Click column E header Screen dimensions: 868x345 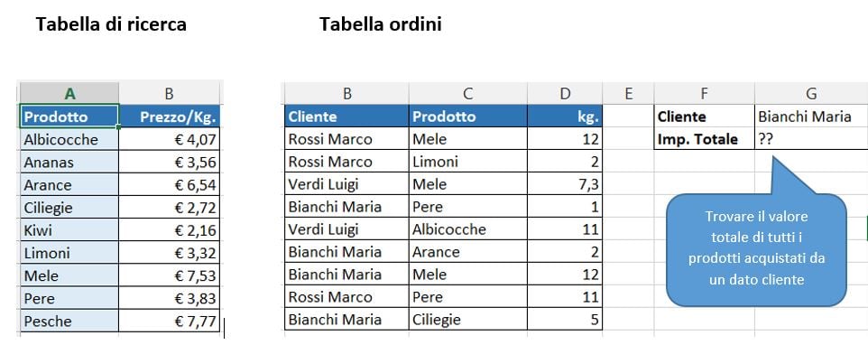628,94
